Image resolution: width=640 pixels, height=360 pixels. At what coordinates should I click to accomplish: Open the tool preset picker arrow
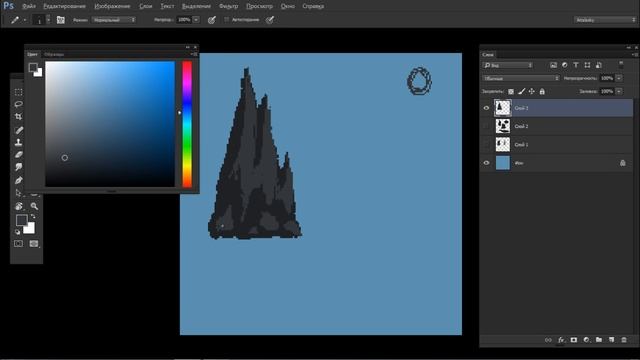[x=25, y=20]
